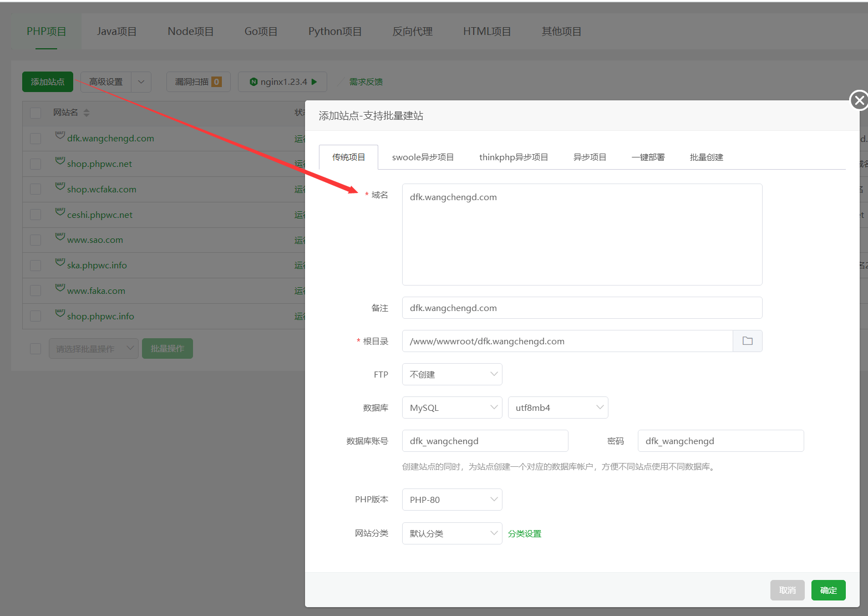Click the 密码 input field
Viewport: 868px width, 616px height.
coord(721,441)
